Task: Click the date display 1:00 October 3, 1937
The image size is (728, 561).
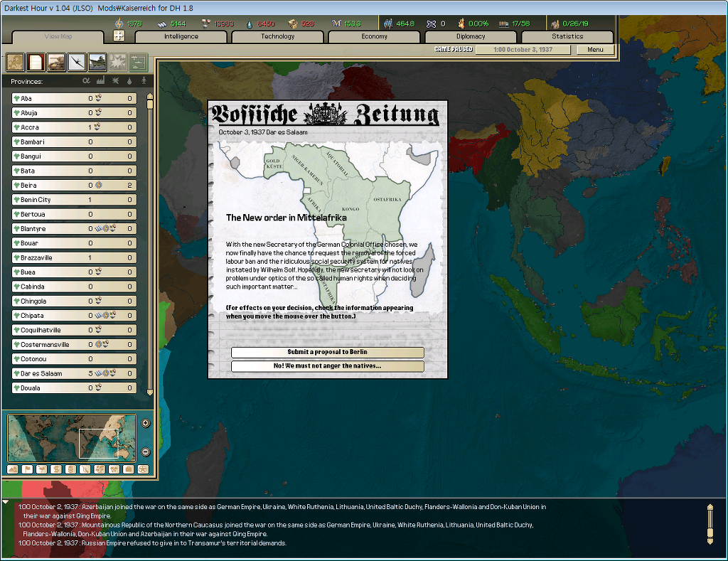Action: (x=523, y=50)
